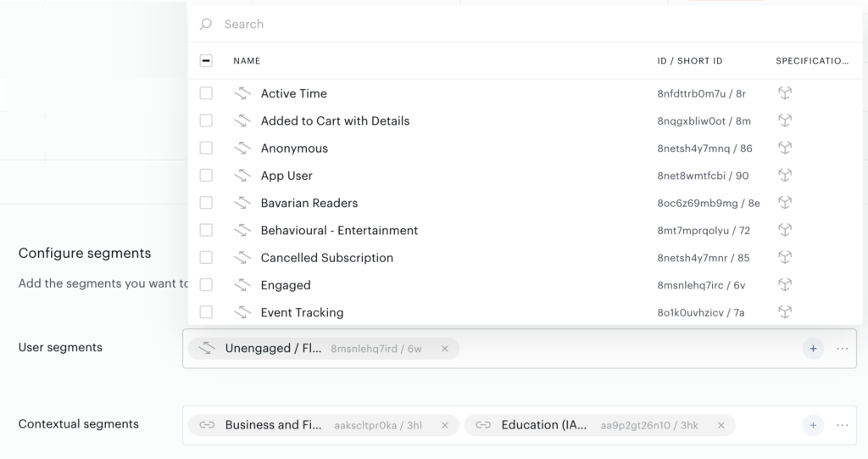The image size is (868, 459).
Task: Click the specification cube icon for Added to Cart
Action: [x=785, y=120]
